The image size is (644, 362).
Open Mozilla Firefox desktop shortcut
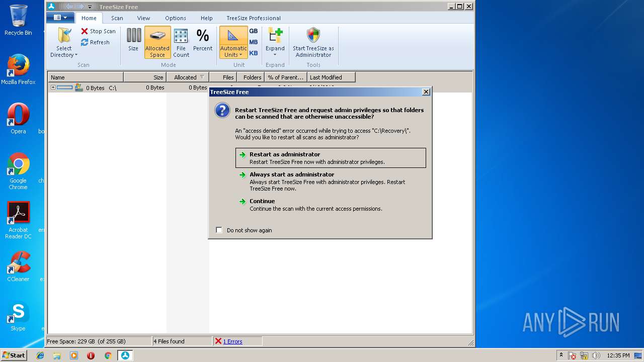[x=18, y=69]
